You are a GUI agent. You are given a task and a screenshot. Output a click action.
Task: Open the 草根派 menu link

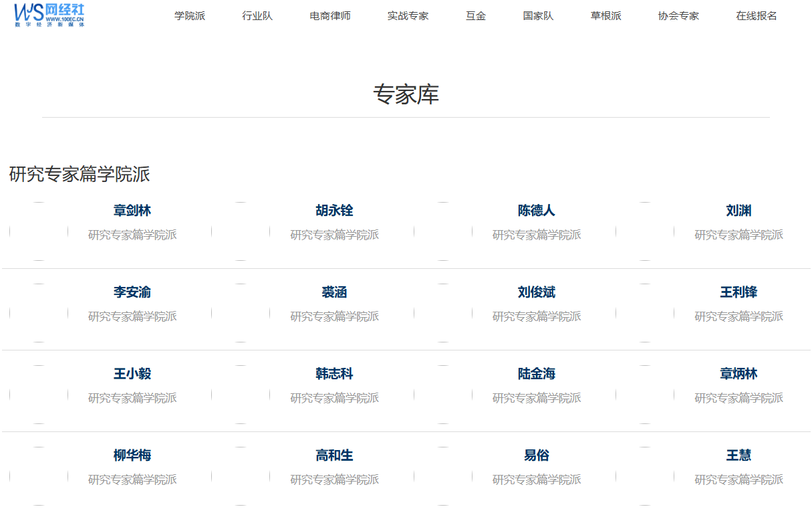[x=605, y=16]
